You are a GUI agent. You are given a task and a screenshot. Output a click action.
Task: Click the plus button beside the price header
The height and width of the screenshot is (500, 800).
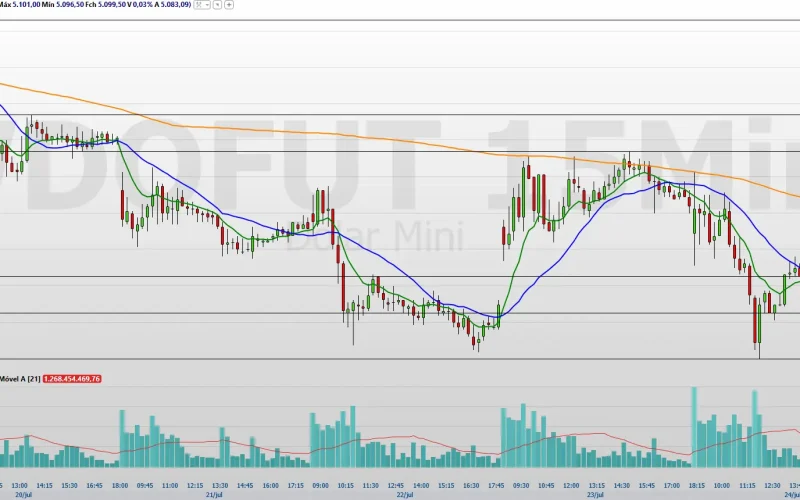(x=229, y=5)
